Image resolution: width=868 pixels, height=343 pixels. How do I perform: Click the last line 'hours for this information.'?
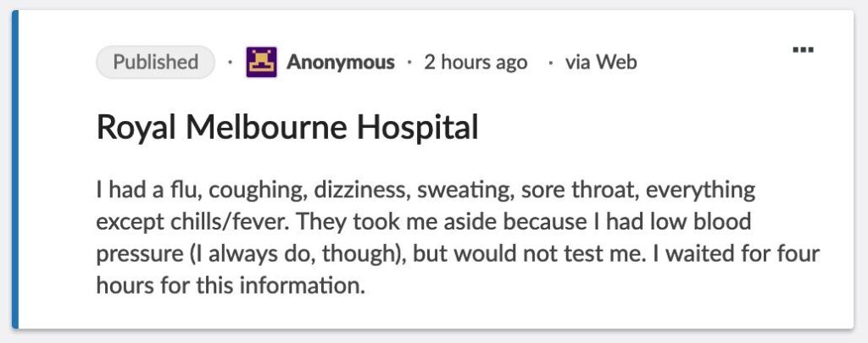(x=231, y=285)
